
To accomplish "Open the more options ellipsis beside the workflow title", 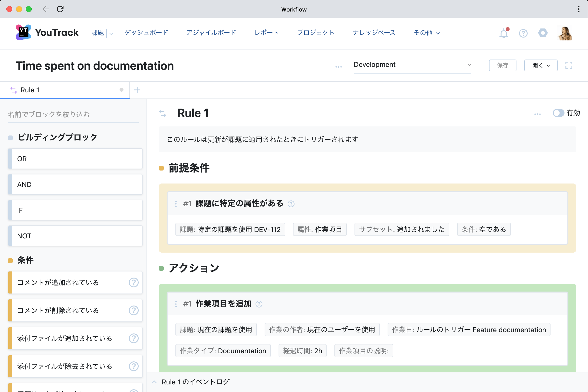I will (338, 67).
